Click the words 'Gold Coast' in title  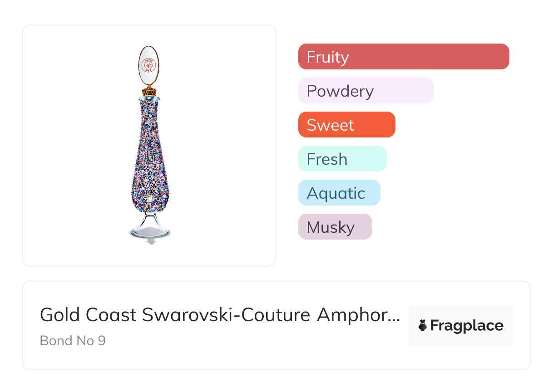88,315
